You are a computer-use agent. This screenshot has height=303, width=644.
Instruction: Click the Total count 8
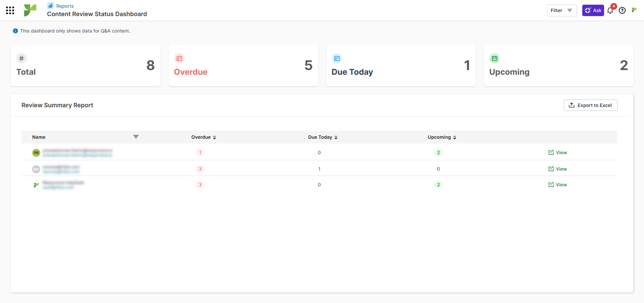pos(150,65)
